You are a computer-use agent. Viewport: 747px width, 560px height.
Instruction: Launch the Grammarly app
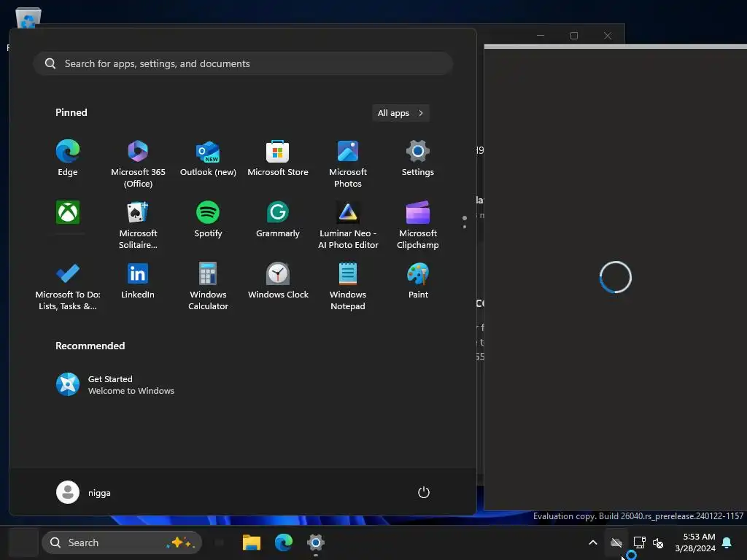tap(278, 219)
